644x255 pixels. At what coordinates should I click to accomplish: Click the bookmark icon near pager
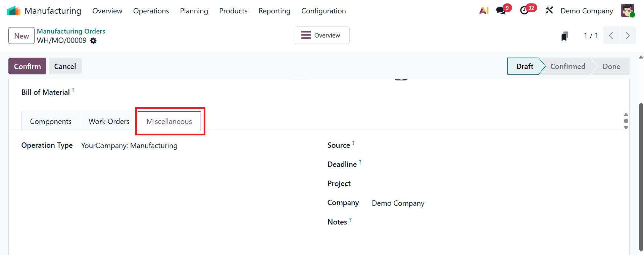pos(565,36)
